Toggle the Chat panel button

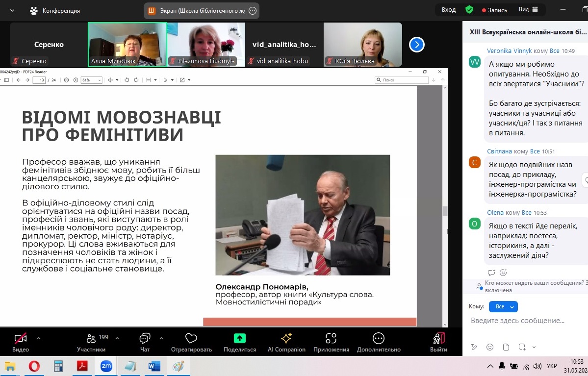tap(145, 339)
